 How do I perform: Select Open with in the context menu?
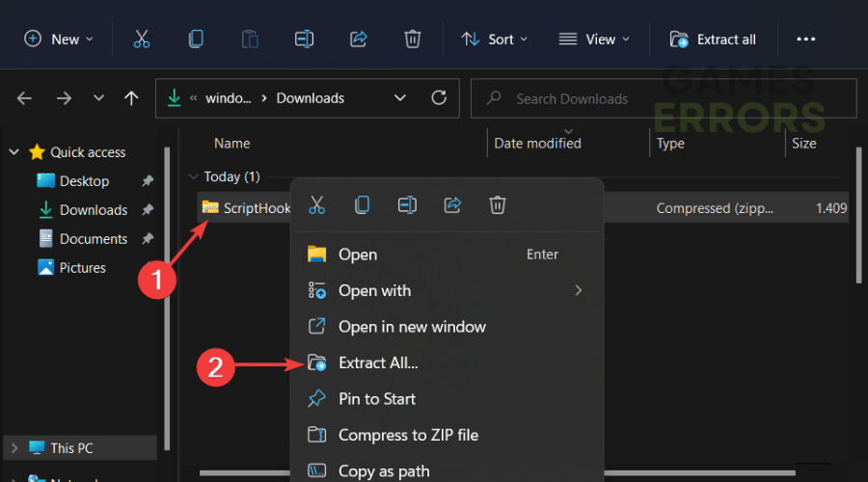tap(374, 291)
